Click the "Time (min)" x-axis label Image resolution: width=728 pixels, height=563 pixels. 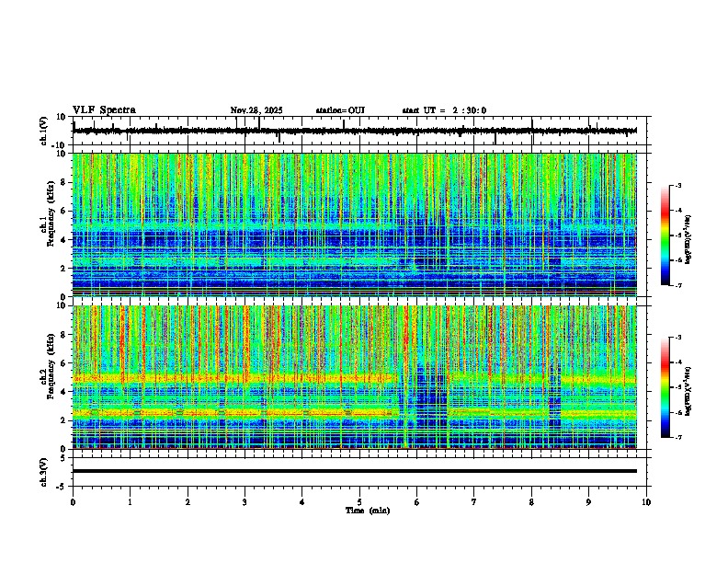coord(368,511)
